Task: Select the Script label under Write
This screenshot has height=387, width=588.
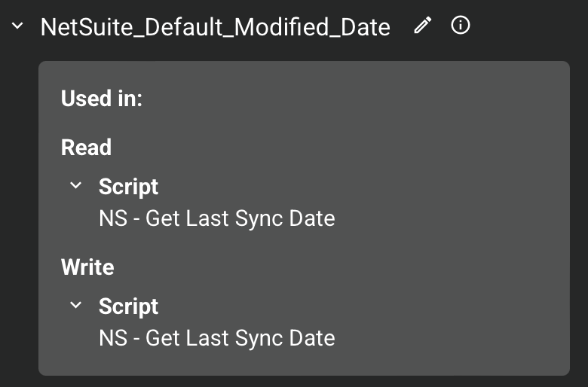Action: click(128, 306)
